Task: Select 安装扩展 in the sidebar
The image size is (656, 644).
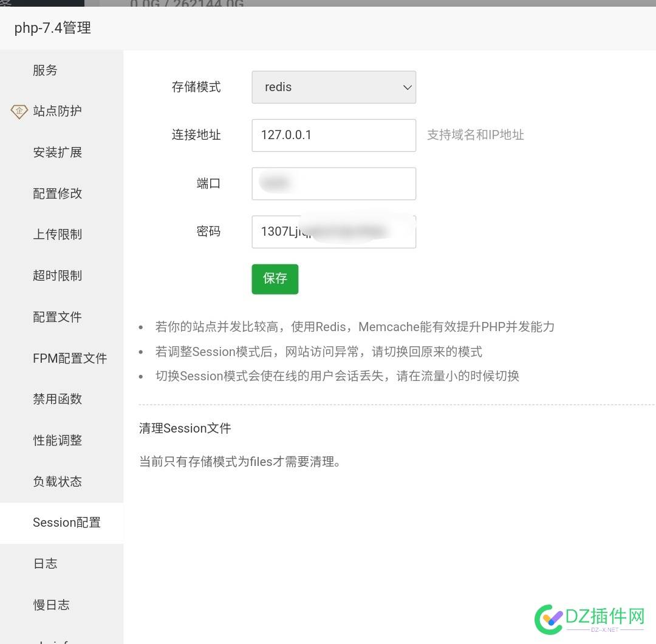Action: (57, 152)
